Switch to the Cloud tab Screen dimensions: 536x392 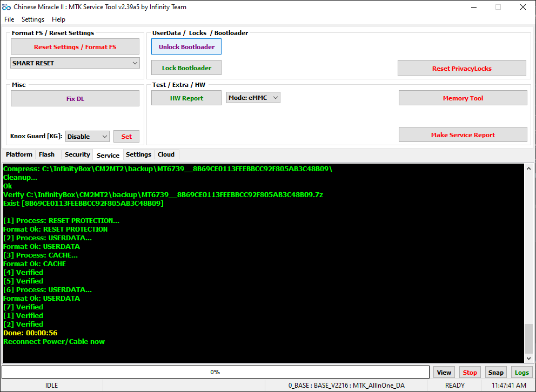tap(166, 154)
